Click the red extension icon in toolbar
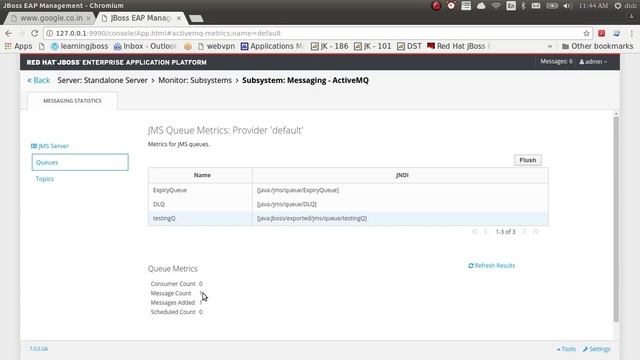This screenshot has height=360, width=640. coord(602,33)
